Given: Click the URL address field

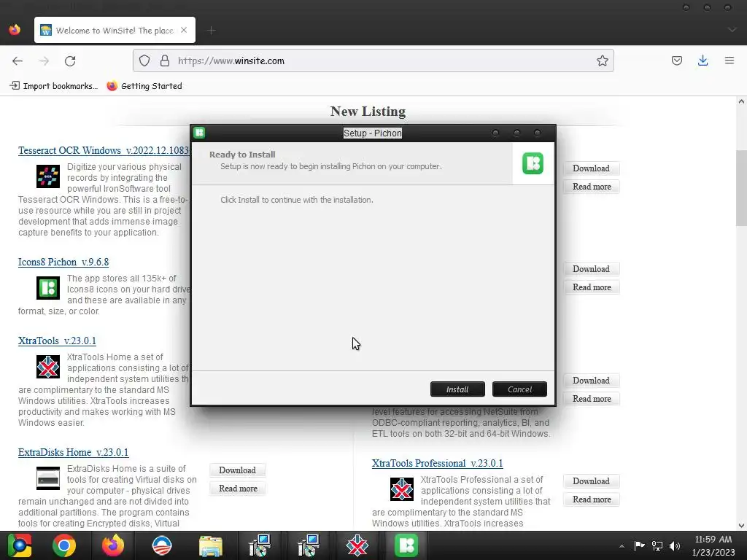Looking at the screenshot, I should [x=373, y=61].
